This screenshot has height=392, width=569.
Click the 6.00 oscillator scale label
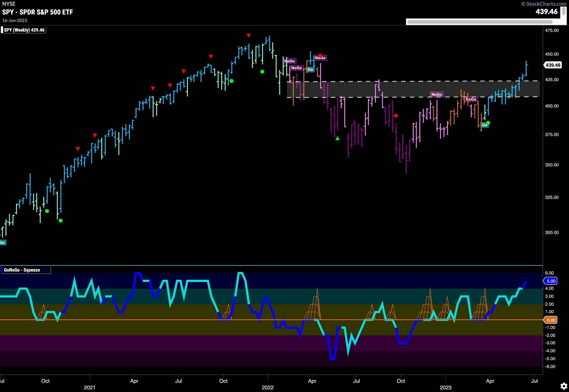click(549, 273)
